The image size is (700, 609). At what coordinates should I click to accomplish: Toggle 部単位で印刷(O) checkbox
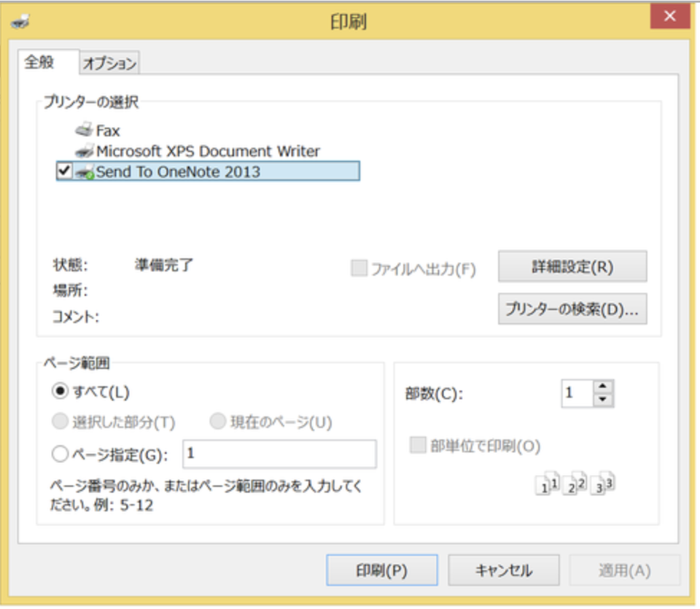click(x=418, y=445)
